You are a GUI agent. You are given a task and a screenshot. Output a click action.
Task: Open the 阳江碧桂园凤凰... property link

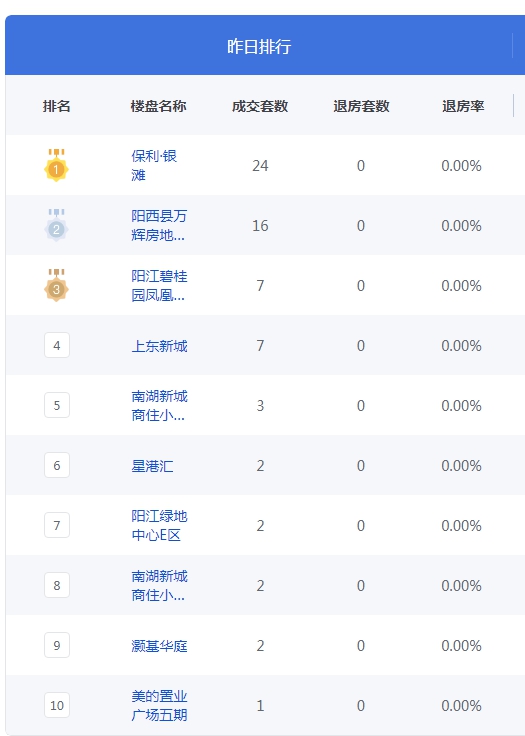point(159,285)
